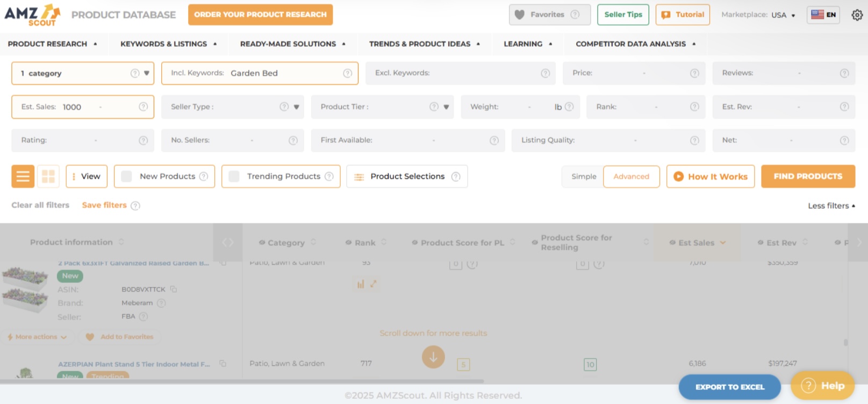Open the EN language selector
The image size is (868, 404).
823,15
